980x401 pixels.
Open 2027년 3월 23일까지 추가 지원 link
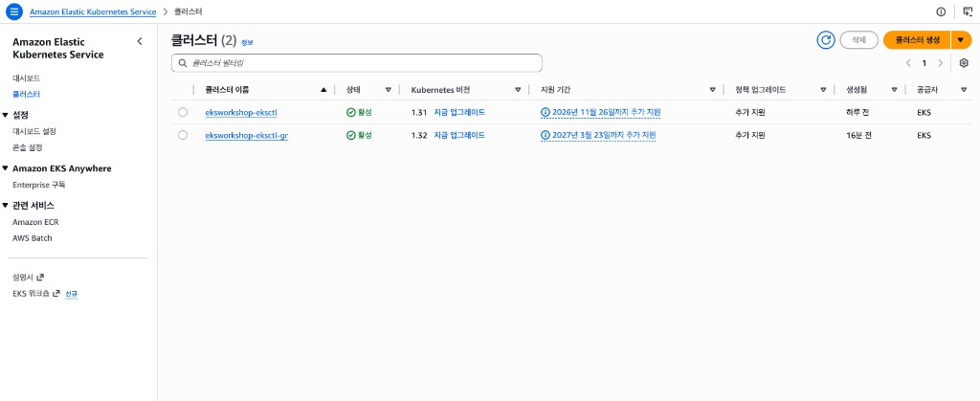pyautogui.click(x=604, y=135)
